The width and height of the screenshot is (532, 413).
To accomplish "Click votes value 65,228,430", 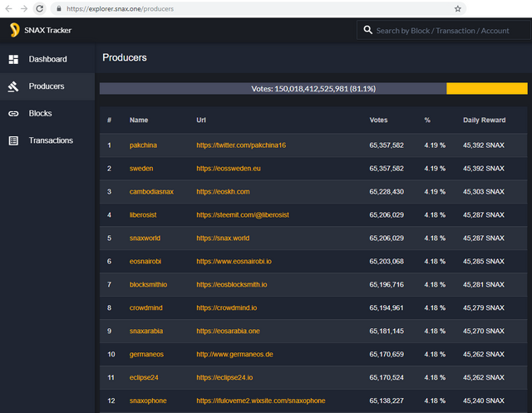I will click(387, 192).
